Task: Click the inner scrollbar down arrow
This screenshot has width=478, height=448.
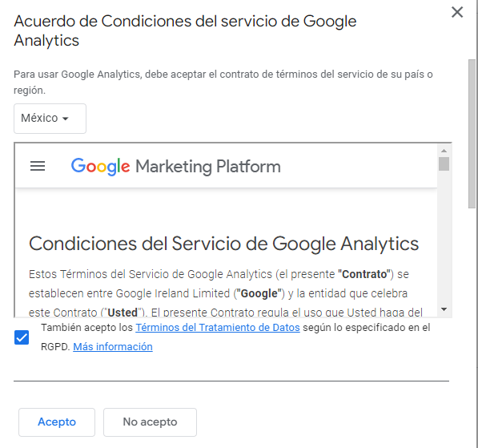Action: 444,309
